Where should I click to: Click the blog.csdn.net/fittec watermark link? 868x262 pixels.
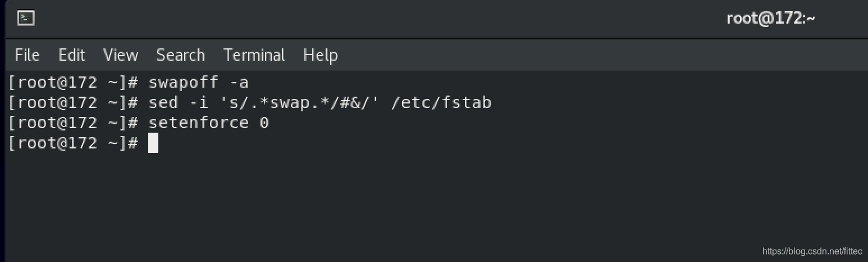click(812, 251)
